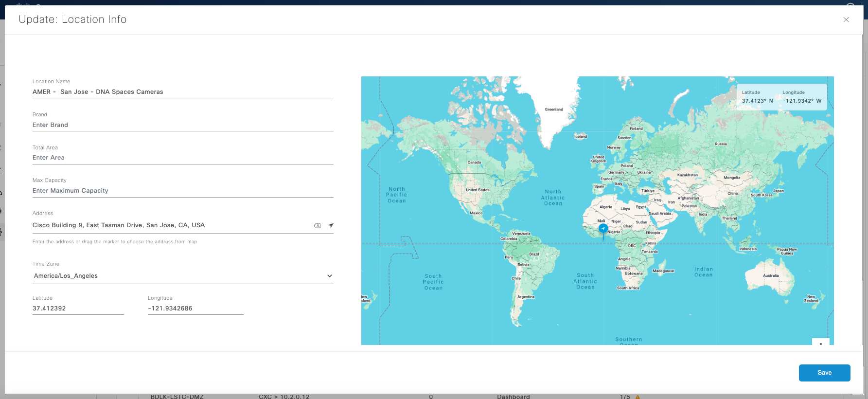The height and width of the screenshot is (399, 868).
Task: Open the America/Los_Angeles time zone selector
Action: [x=175, y=276]
